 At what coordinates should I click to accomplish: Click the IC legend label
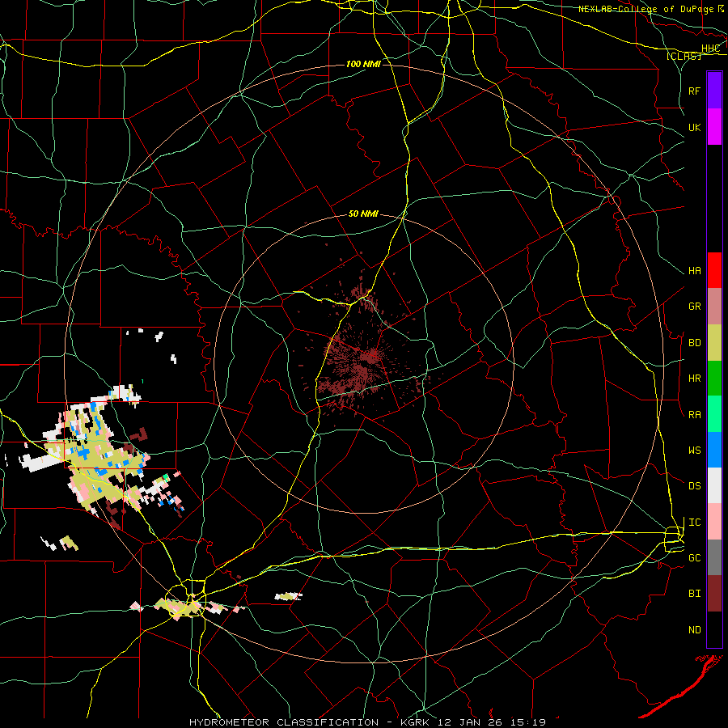695,523
